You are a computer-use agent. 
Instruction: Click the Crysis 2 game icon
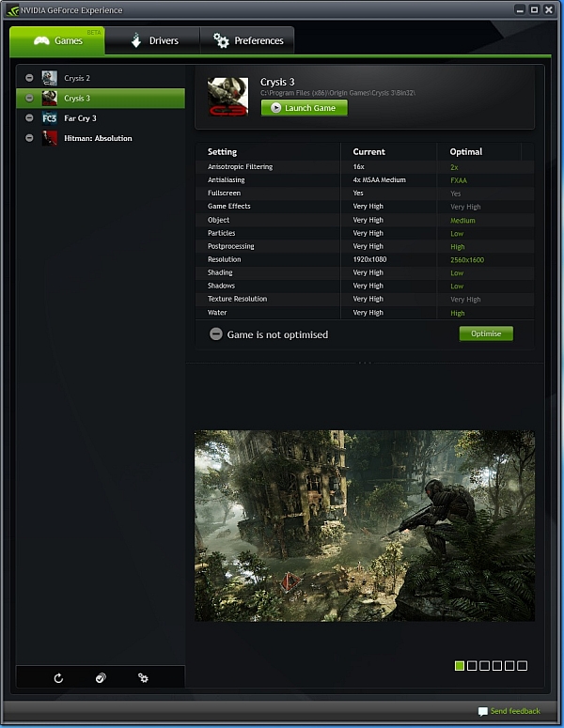(x=50, y=78)
